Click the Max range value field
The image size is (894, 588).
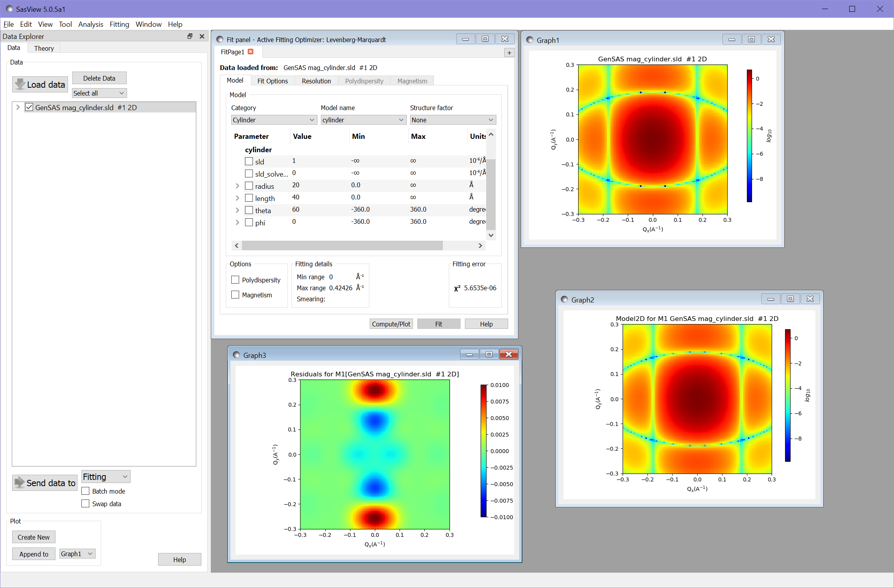point(341,288)
